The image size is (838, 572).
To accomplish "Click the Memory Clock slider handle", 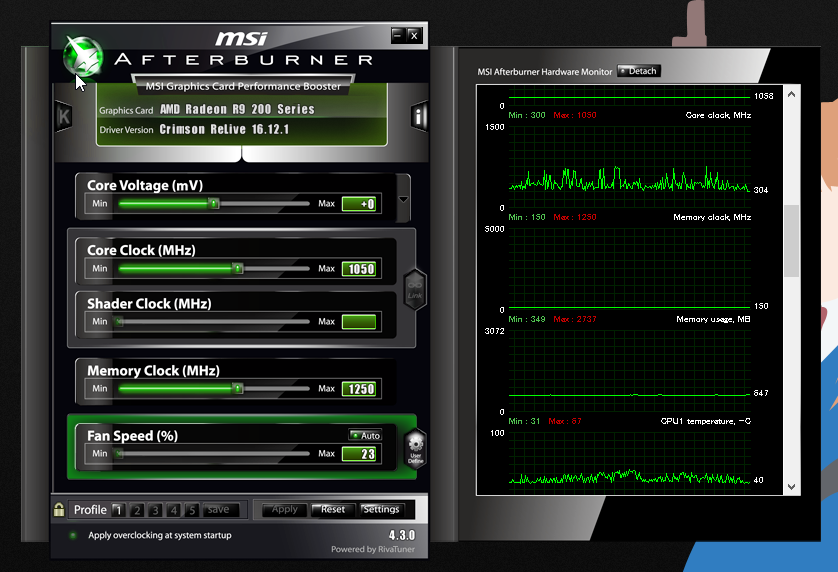I will point(238,389).
